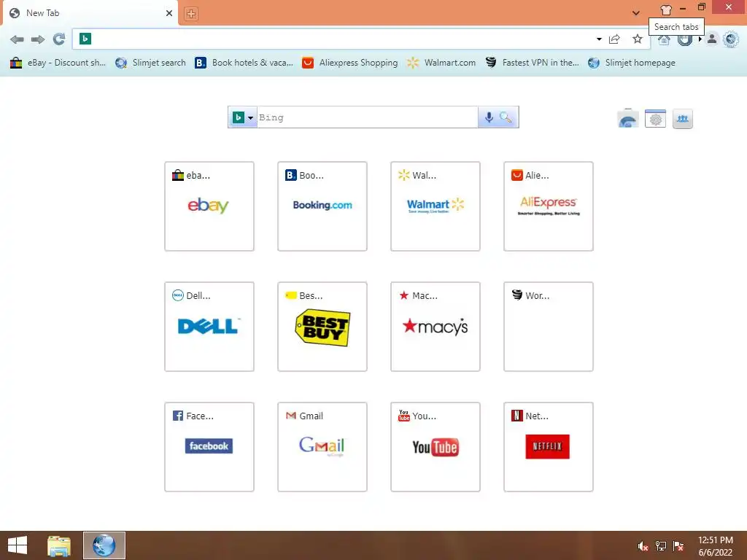The image size is (747, 560).
Task: Open the Windows Start button
Action: pyautogui.click(x=18, y=545)
